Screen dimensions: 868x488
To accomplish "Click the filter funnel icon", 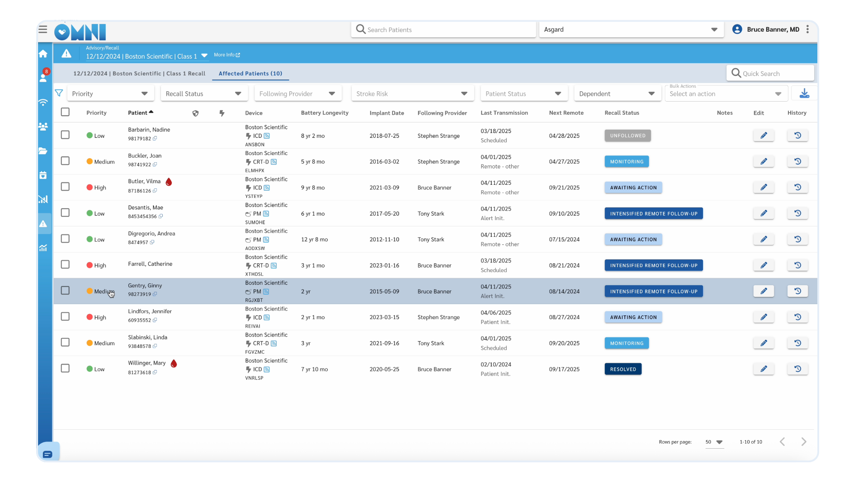I will point(59,93).
